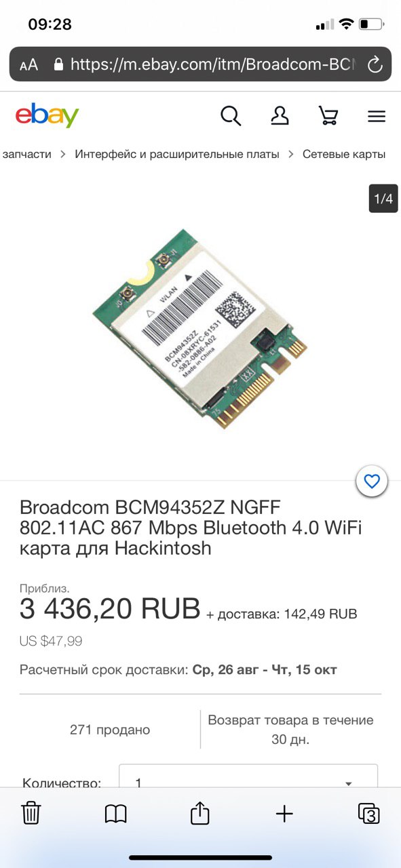Screen dimensions: 401x868
Task: Add item to watchlist with heart icon
Action: tap(372, 482)
